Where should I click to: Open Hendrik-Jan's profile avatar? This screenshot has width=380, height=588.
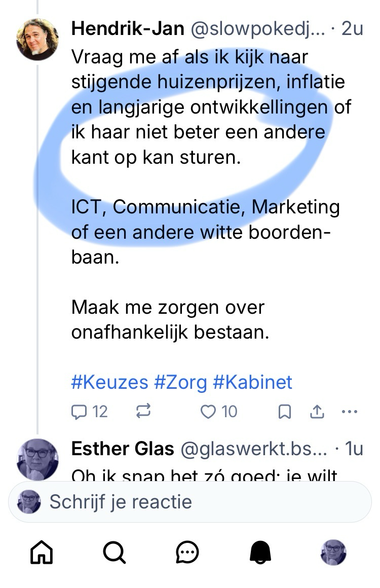point(37,40)
